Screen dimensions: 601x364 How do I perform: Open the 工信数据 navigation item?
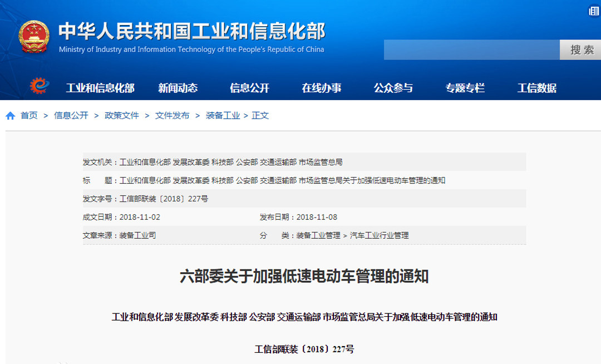tap(537, 88)
